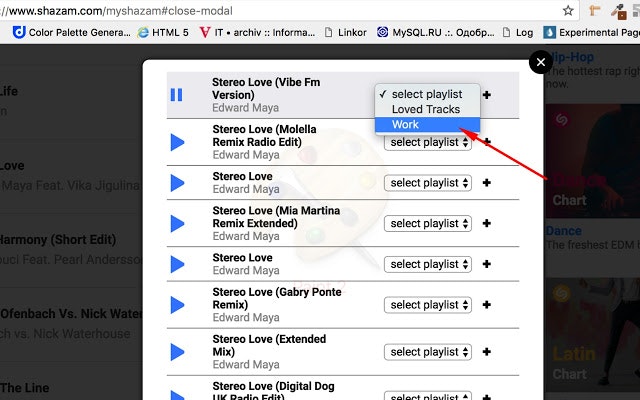Open the Dance chart link in sidebar
This screenshot has width=640, height=400.
pos(564,231)
